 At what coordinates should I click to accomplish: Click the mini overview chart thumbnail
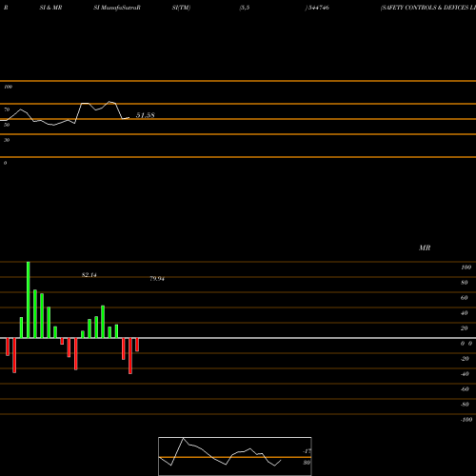tap(235, 456)
